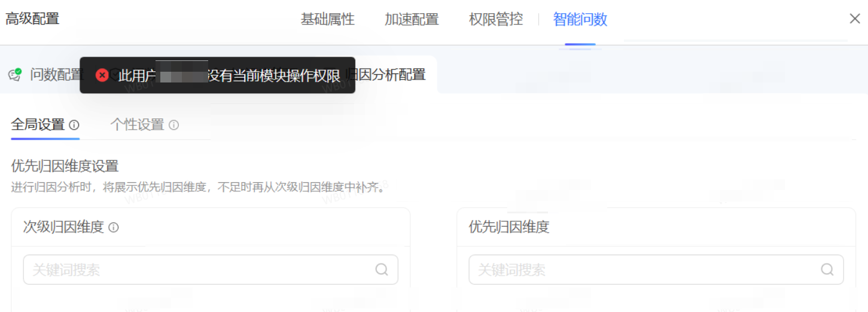This screenshot has height=312, width=868.
Task: Click the permission error toast message
Action: 229,75
